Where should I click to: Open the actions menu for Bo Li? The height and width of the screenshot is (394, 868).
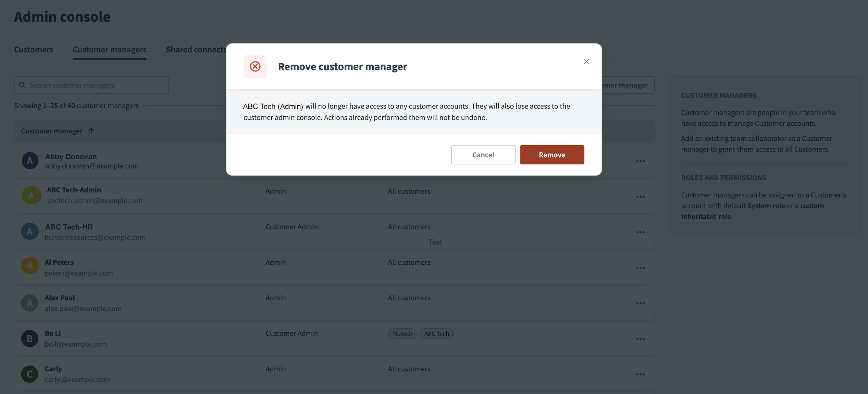pos(640,338)
